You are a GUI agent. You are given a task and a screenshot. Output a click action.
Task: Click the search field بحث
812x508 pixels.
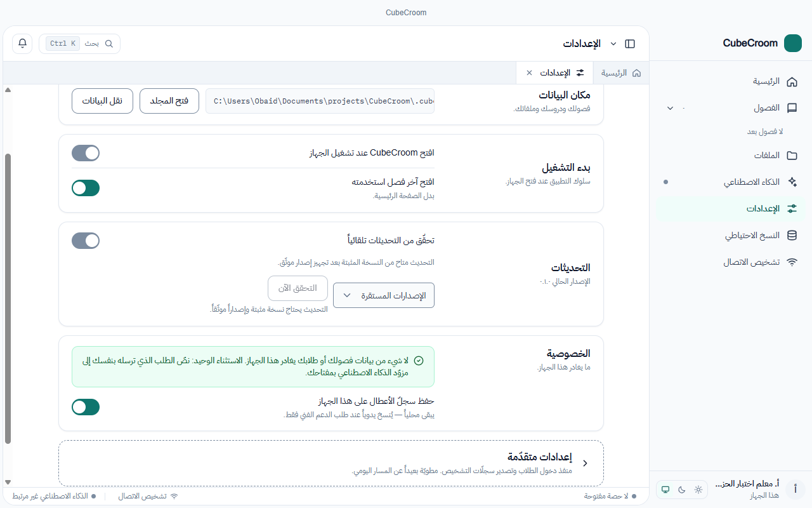[79, 44]
